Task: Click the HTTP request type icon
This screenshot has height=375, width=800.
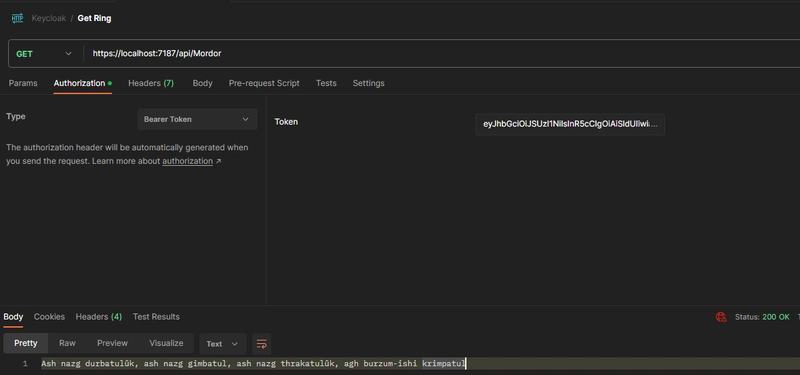Action: 17,18
